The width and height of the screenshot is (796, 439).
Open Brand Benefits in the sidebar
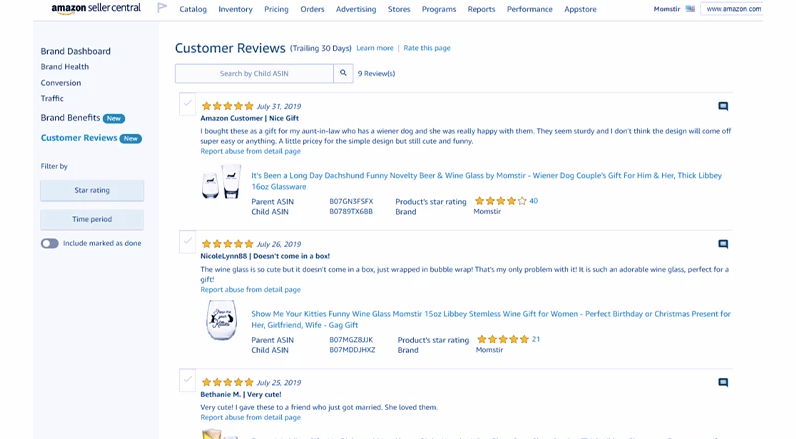tap(71, 118)
